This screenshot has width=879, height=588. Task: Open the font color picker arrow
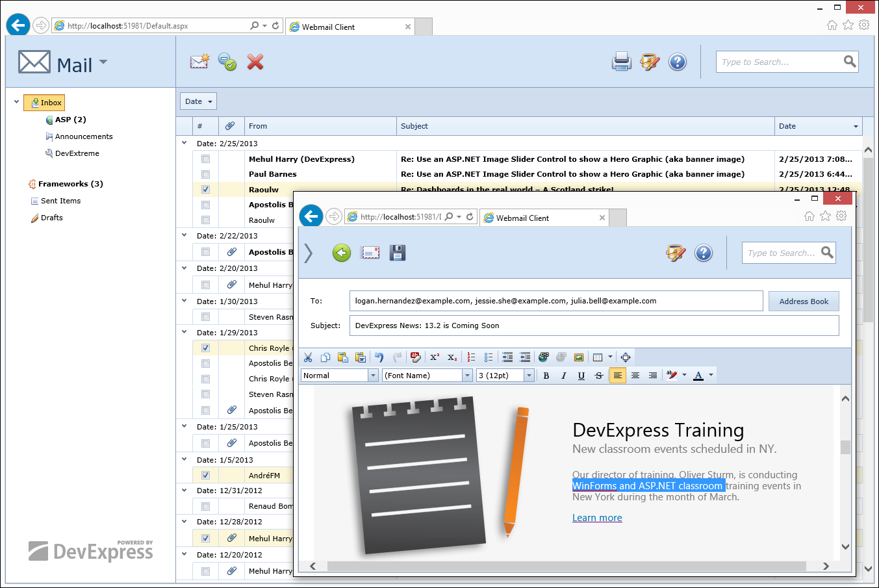[711, 376]
